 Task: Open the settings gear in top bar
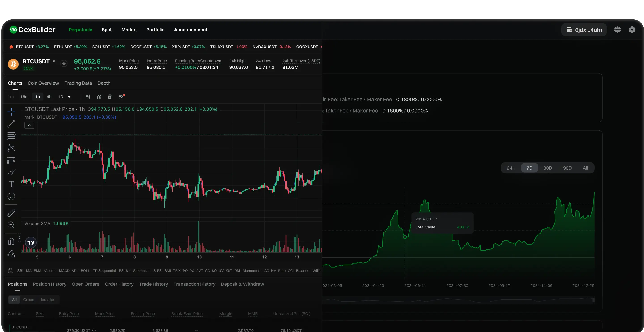[632, 30]
